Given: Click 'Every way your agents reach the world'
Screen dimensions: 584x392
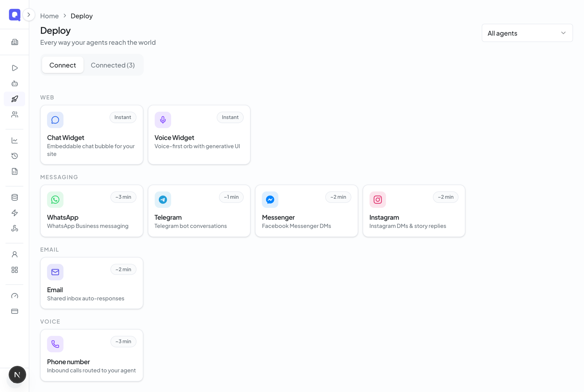Looking at the screenshot, I should tap(98, 42).
